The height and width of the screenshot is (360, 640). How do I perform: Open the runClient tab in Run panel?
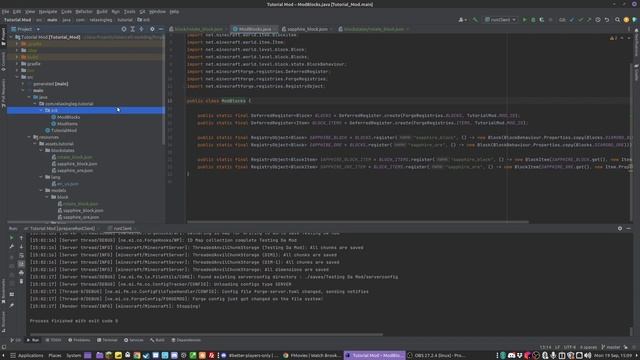[122, 229]
